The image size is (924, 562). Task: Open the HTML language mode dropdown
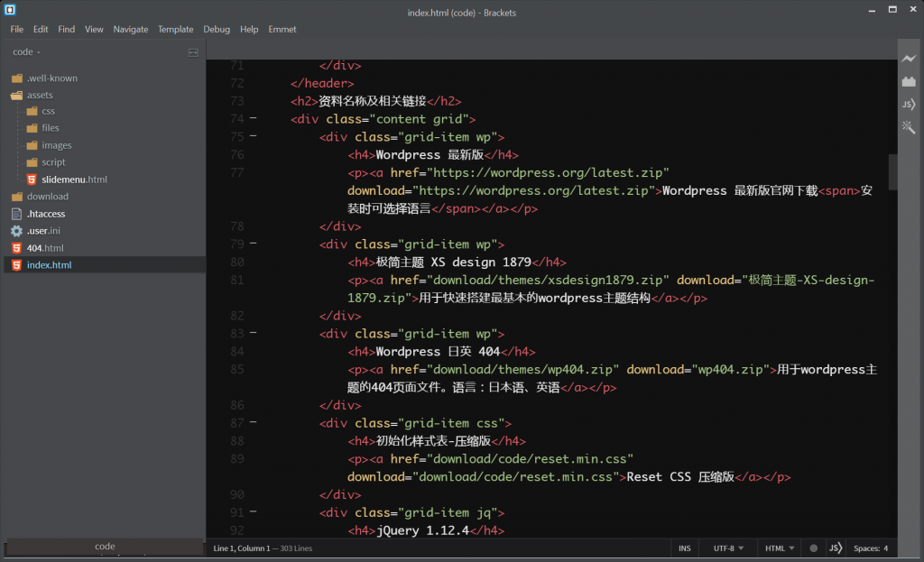[x=780, y=548]
